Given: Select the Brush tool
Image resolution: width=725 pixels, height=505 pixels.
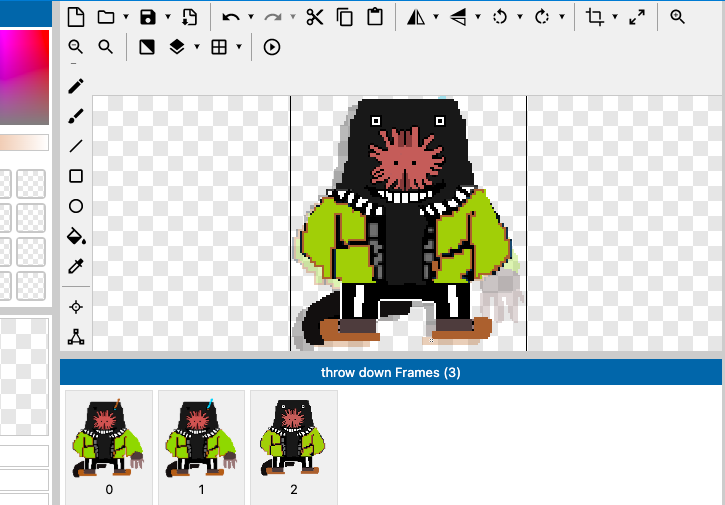Looking at the screenshot, I should point(76,117).
